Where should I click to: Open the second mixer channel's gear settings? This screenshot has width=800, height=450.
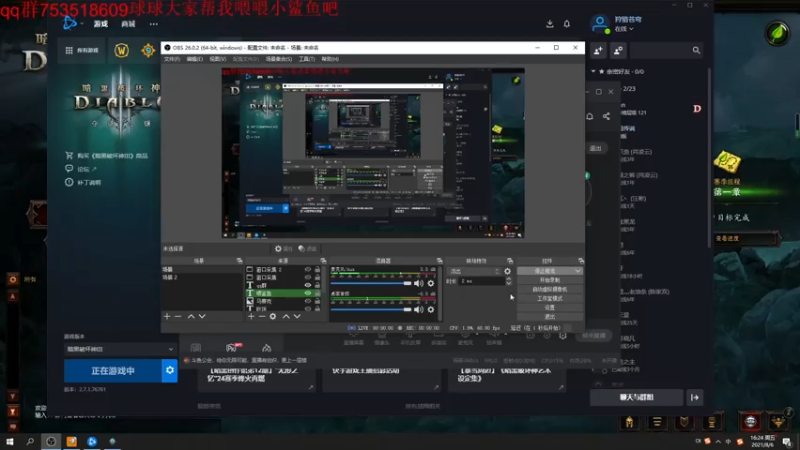pos(431,309)
